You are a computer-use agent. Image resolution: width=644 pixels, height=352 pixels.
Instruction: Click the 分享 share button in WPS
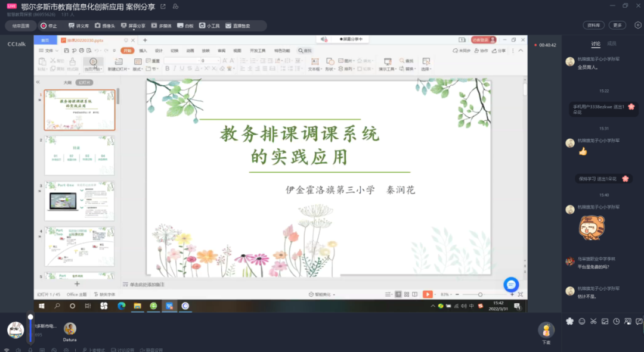(499, 51)
